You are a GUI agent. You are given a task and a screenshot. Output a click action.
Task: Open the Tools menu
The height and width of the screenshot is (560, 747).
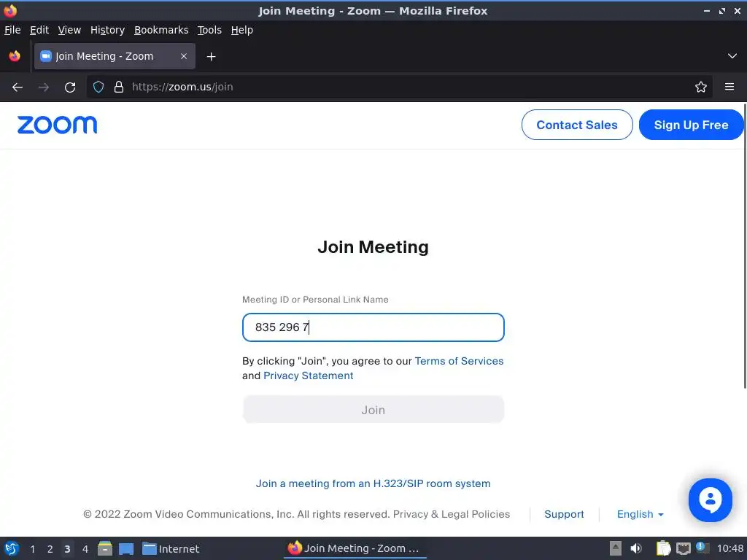click(209, 30)
